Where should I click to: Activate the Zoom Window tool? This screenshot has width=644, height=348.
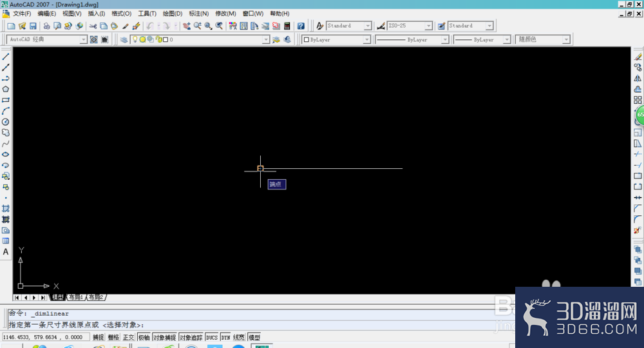(208, 26)
